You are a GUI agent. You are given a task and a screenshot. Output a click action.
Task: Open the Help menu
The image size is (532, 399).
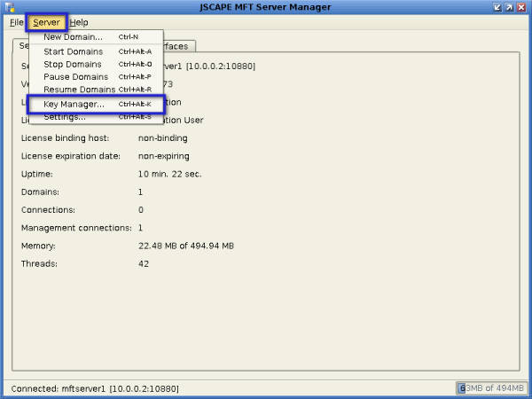point(79,22)
